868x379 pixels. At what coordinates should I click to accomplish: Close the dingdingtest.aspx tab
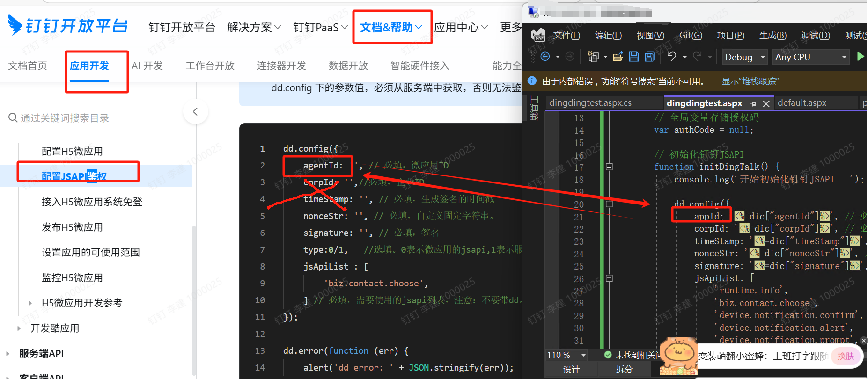766,103
